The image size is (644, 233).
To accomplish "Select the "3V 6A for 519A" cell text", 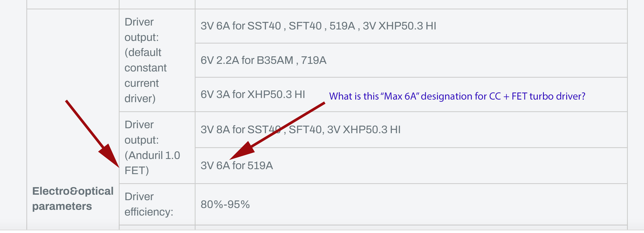I will click(x=237, y=165).
